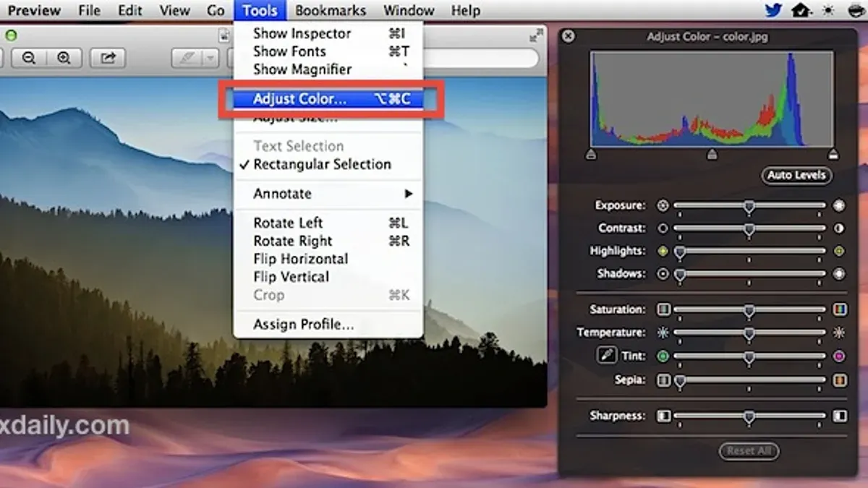Click the high Sharpness icon
This screenshot has height=488, width=868.
[839, 416]
